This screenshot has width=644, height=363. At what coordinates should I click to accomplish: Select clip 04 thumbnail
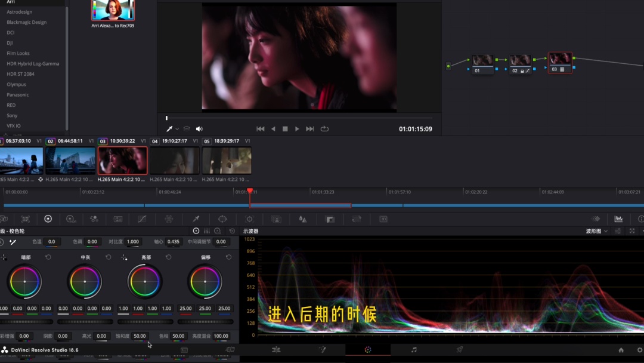[x=175, y=161]
